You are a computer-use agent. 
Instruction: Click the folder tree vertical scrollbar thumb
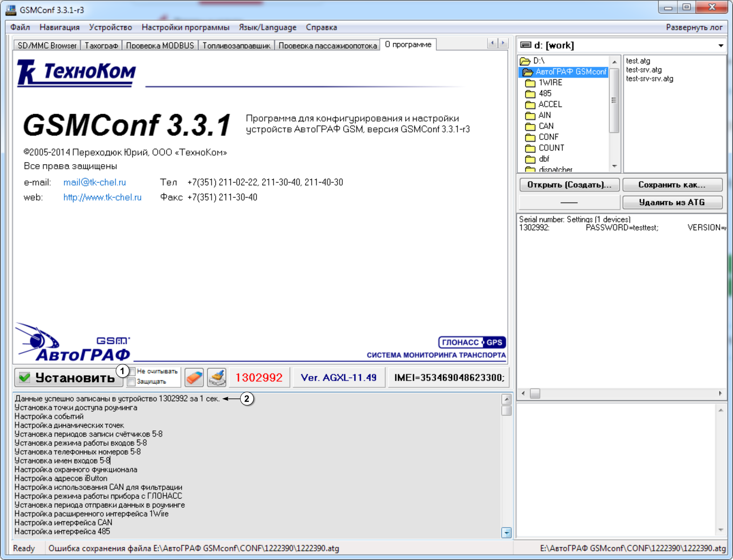click(x=614, y=100)
